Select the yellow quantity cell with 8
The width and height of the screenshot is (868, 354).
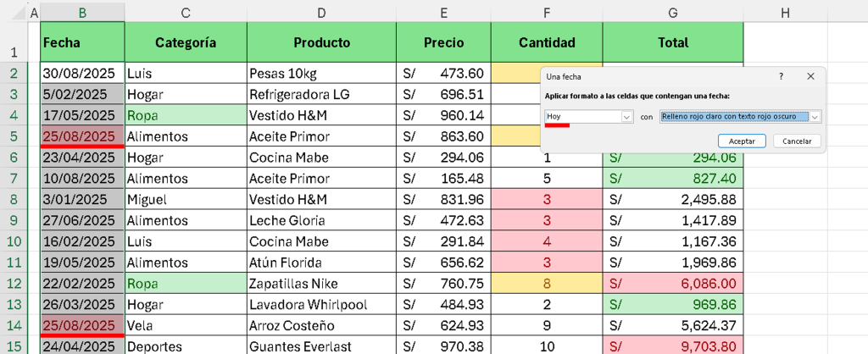point(547,284)
